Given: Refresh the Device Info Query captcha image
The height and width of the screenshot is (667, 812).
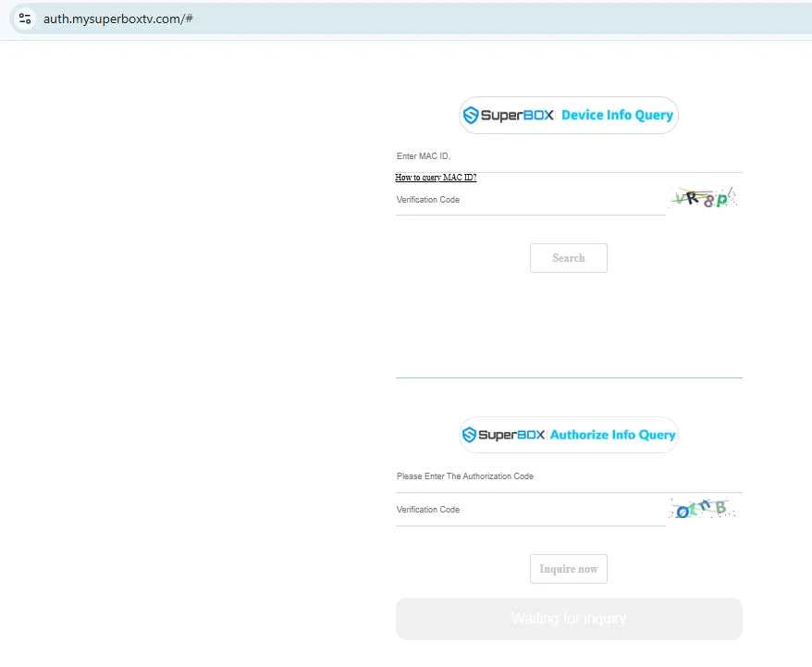Looking at the screenshot, I should (705, 198).
